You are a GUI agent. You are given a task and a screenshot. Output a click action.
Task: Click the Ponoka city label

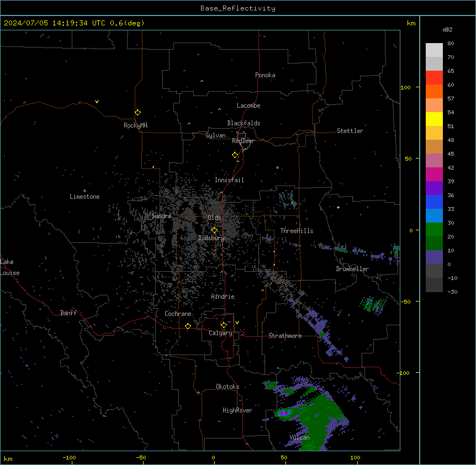click(265, 75)
